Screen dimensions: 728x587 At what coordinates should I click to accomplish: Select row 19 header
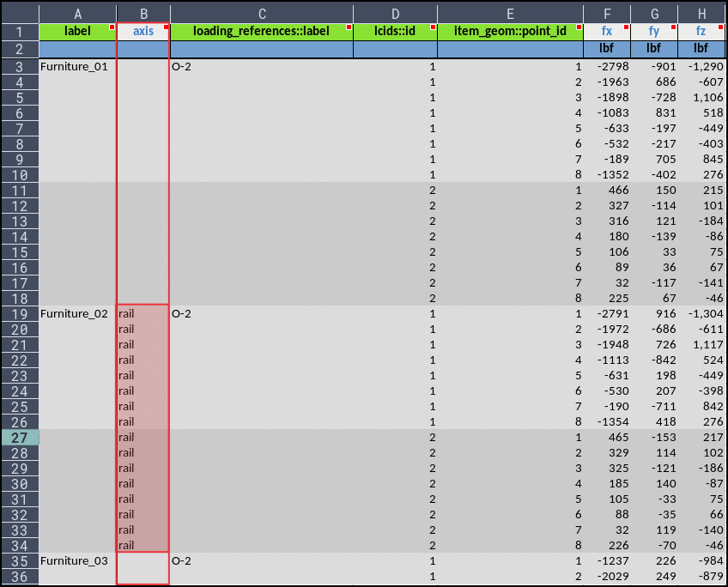click(19, 313)
